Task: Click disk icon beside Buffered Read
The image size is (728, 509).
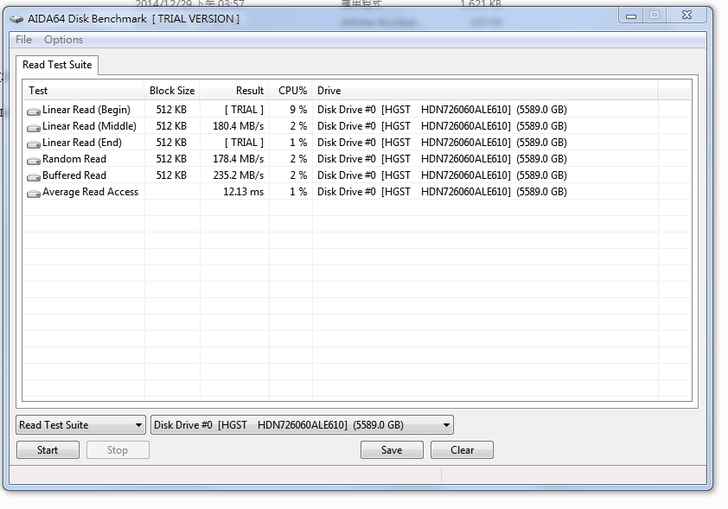Action: click(x=33, y=176)
